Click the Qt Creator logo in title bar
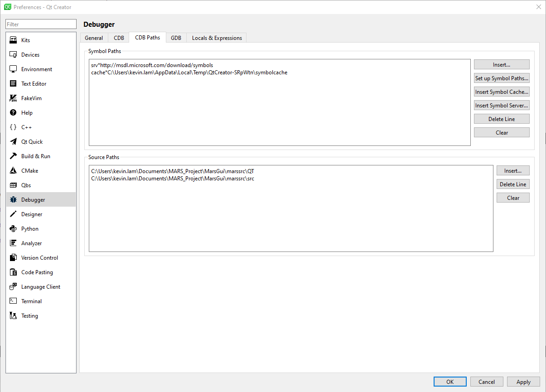 pos(8,7)
